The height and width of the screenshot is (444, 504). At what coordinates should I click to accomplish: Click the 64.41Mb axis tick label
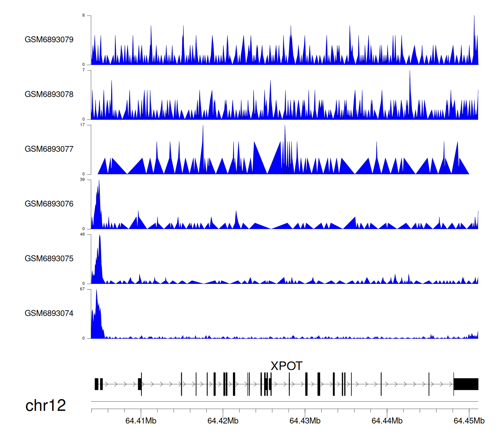141,421
